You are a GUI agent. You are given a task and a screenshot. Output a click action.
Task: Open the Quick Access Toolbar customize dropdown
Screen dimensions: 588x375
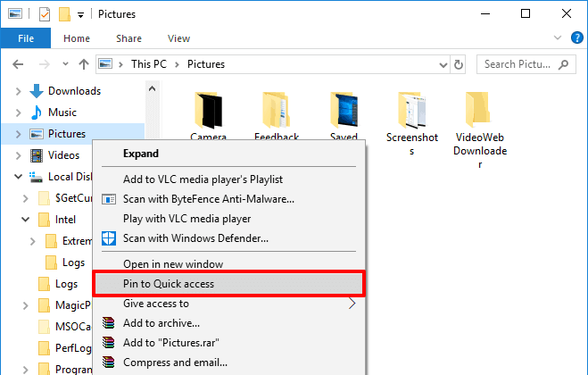[81, 14]
